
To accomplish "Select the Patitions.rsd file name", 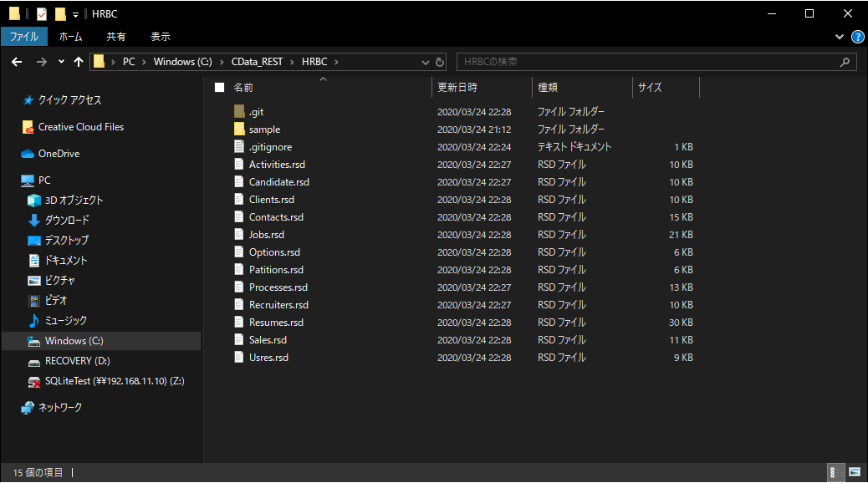I will pos(276,270).
